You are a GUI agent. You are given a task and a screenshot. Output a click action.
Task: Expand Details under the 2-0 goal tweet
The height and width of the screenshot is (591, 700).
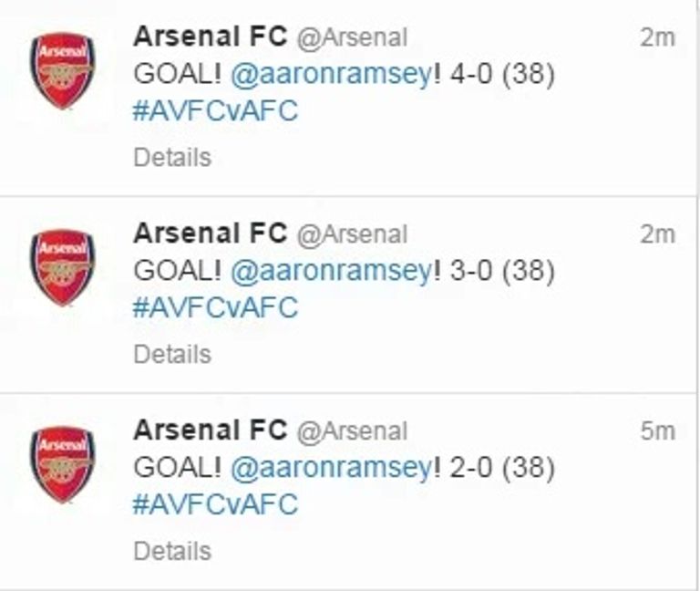pyautogui.click(x=172, y=551)
